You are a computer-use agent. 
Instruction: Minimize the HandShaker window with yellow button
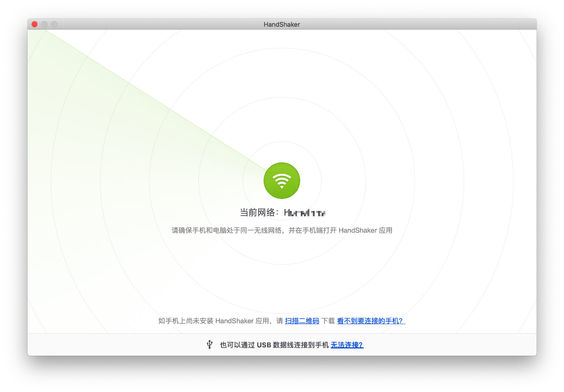(44, 24)
